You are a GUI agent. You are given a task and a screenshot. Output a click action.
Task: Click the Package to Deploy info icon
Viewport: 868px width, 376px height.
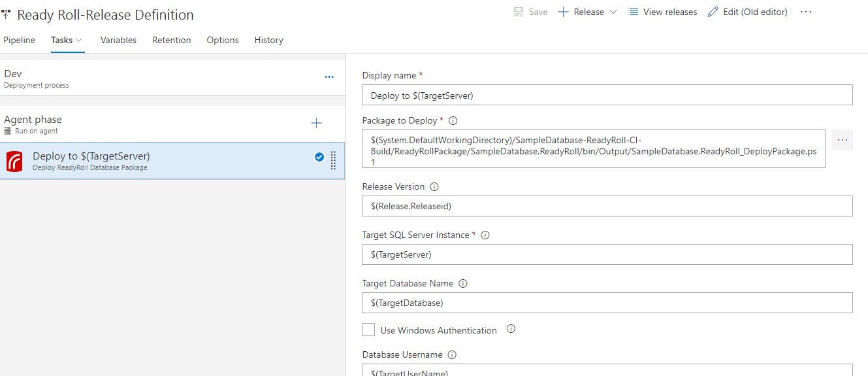[453, 121]
